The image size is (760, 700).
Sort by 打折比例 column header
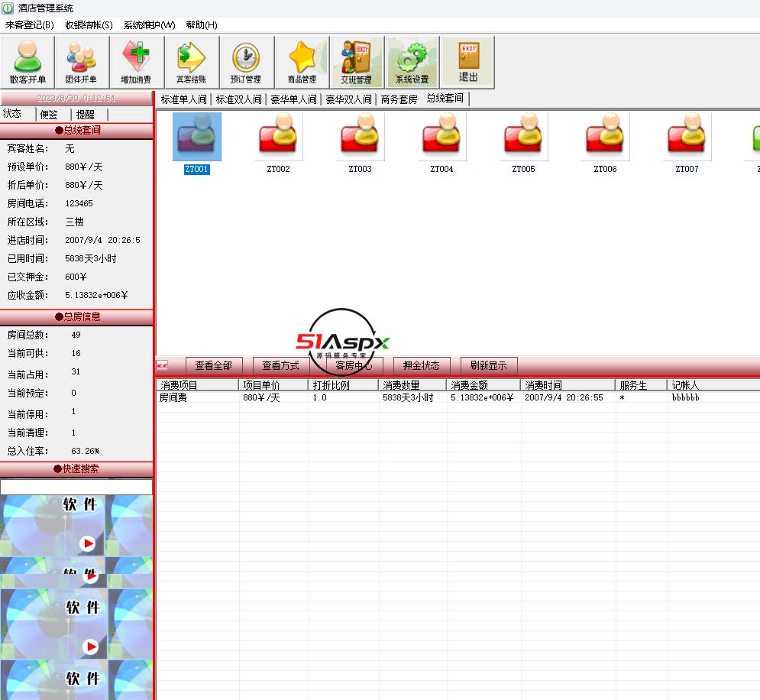click(x=343, y=385)
